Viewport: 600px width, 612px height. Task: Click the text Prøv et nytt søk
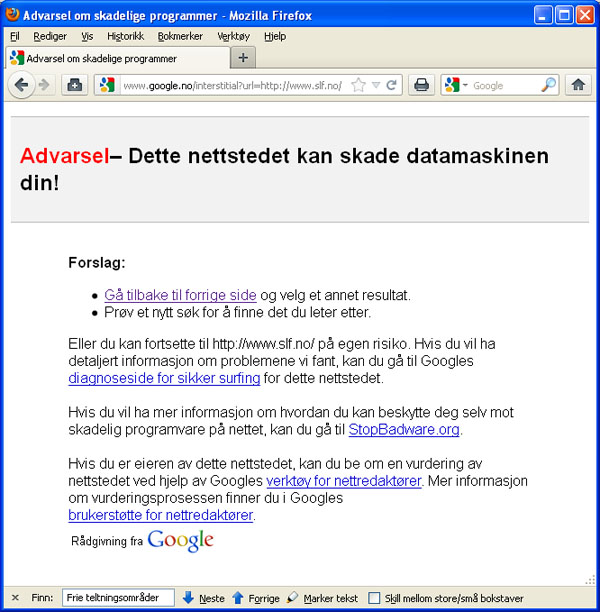pyautogui.click(x=152, y=312)
